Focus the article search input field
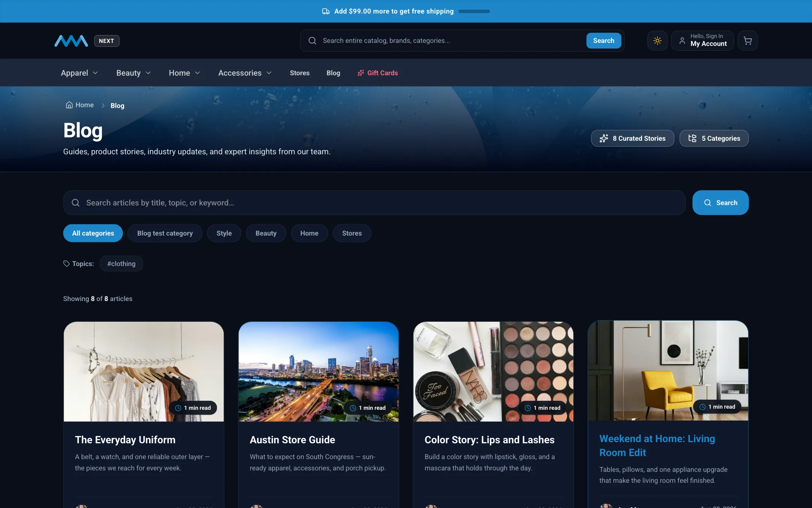The width and height of the screenshot is (812, 508). 374,203
